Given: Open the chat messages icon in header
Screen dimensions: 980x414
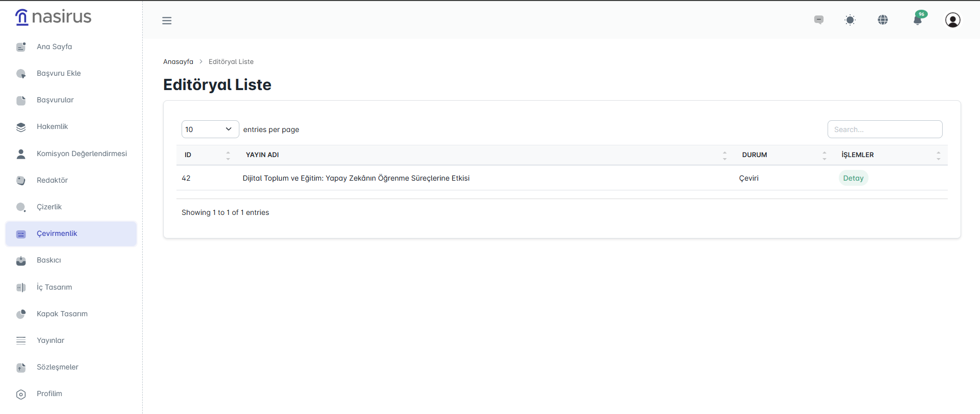Looking at the screenshot, I should 819,20.
